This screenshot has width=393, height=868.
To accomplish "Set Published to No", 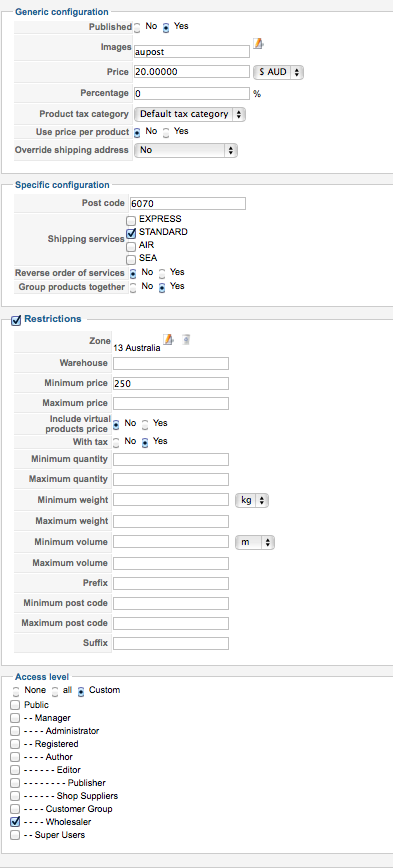I will pyautogui.click(x=137, y=28).
